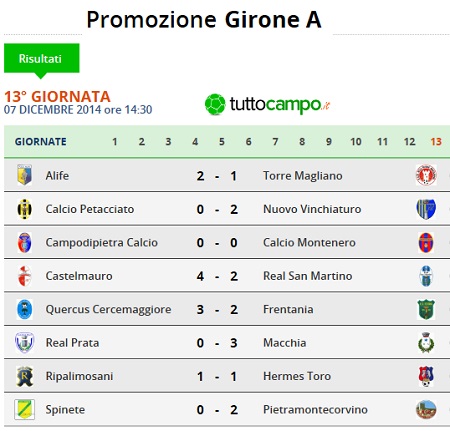The width and height of the screenshot is (450, 431).
Task: Click the Spinete yellow-green logo
Action: (x=24, y=409)
